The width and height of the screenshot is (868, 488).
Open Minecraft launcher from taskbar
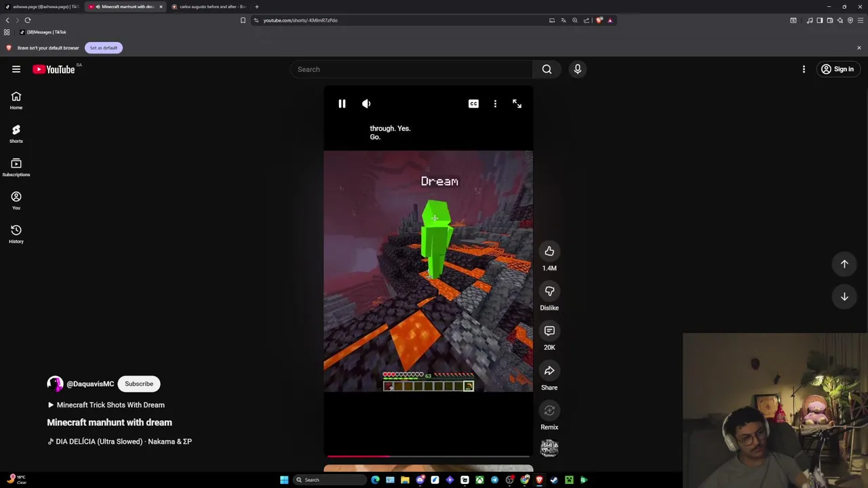click(x=569, y=480)
